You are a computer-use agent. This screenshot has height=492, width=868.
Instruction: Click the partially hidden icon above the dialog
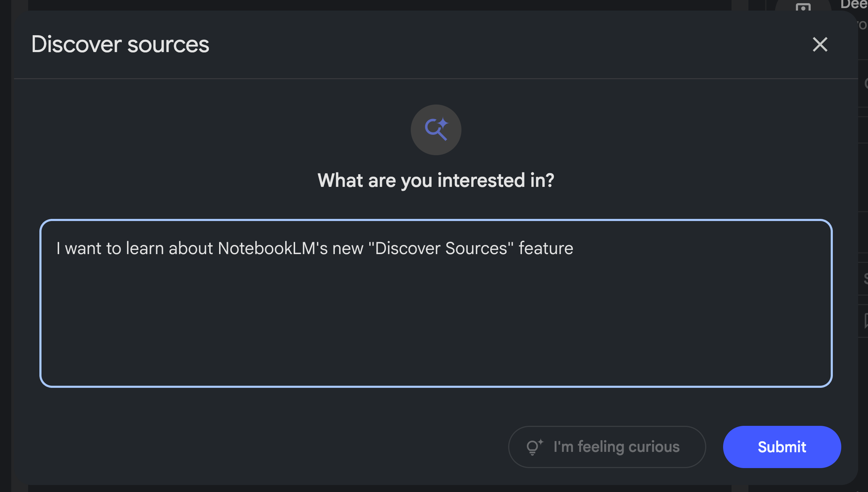pyautogui.click(x=803, y=7)
